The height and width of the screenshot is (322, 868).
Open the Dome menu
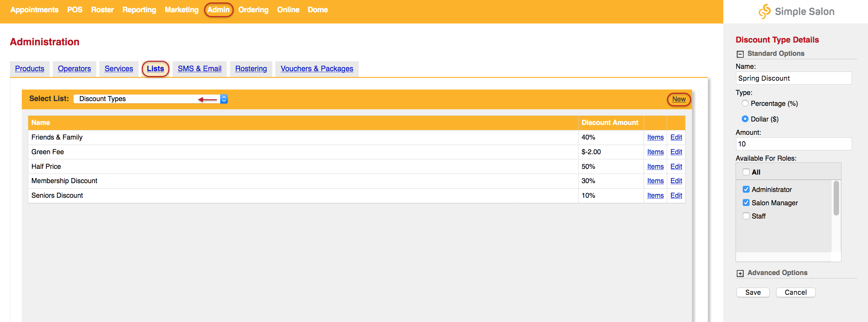(x=318, y=10)
